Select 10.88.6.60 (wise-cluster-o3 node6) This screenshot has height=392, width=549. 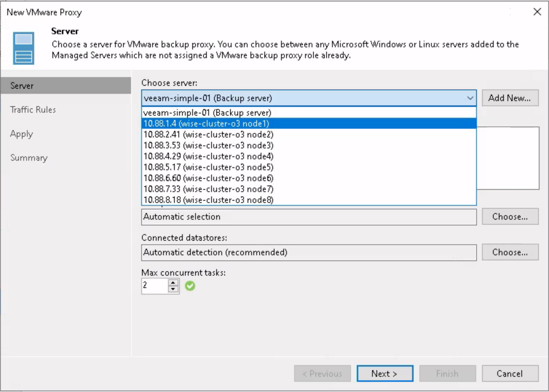point(309,178)
